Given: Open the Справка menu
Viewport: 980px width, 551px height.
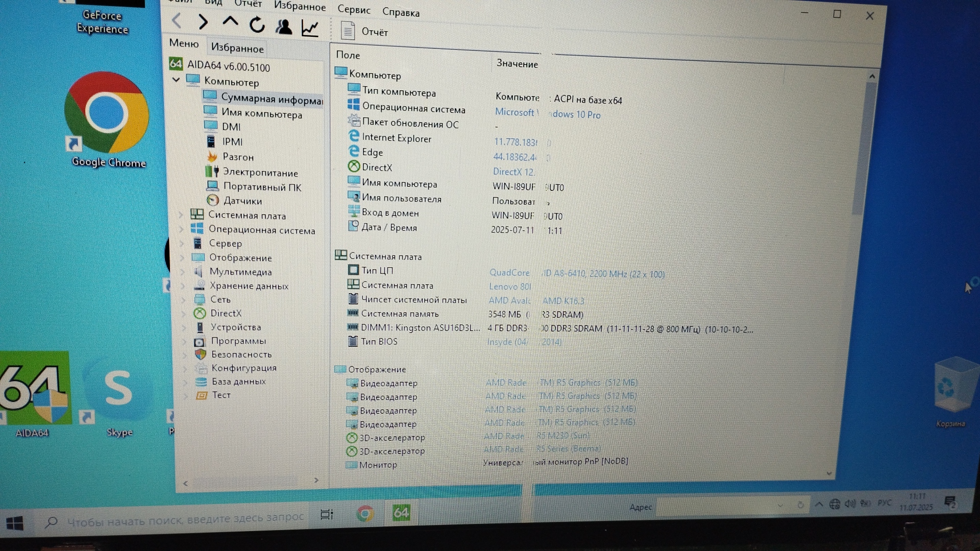Looking at the screenshot, I should coord(401,12).
